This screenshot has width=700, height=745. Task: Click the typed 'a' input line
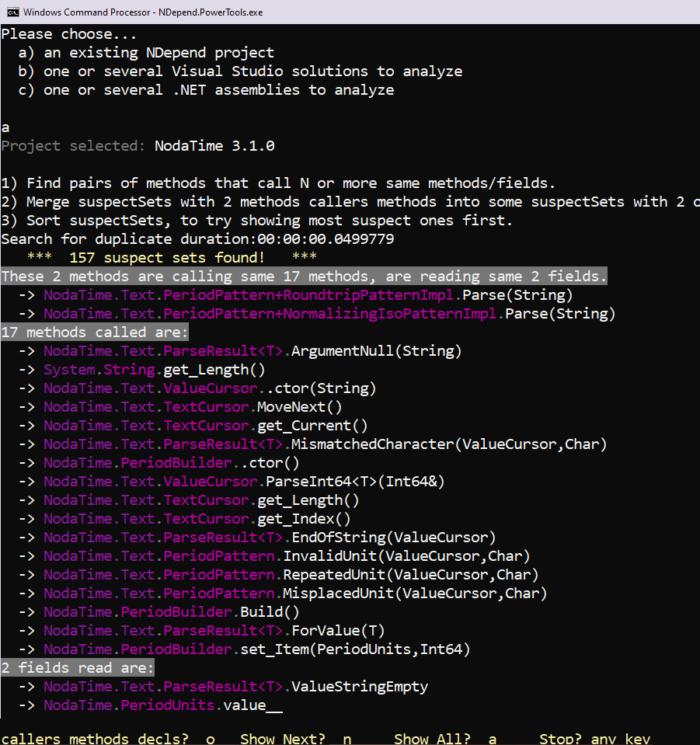(x=5, y=128)
